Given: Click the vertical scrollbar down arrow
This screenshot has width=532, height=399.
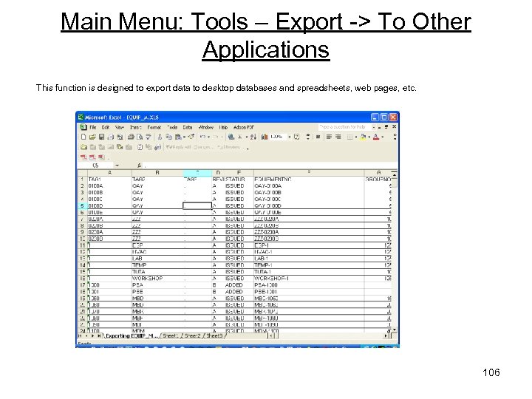Looking at the screenshot, I should pyautogui.click(x=395, y=330).
